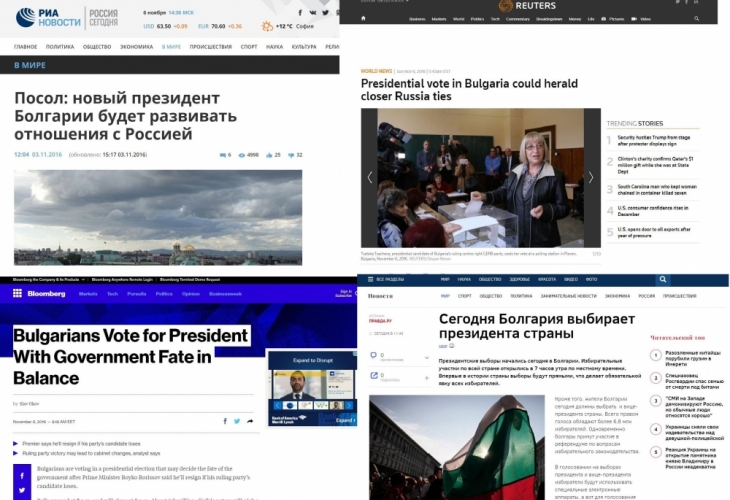Open ПОЛИТИКА in Pravda news navigation

coord(521,296)
